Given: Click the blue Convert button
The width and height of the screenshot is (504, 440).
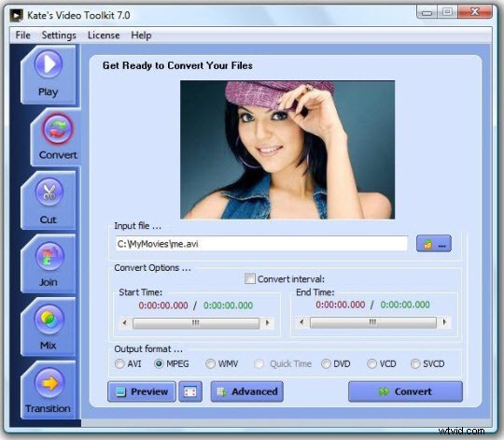Looking at the screenshot, I should (405, 391).
